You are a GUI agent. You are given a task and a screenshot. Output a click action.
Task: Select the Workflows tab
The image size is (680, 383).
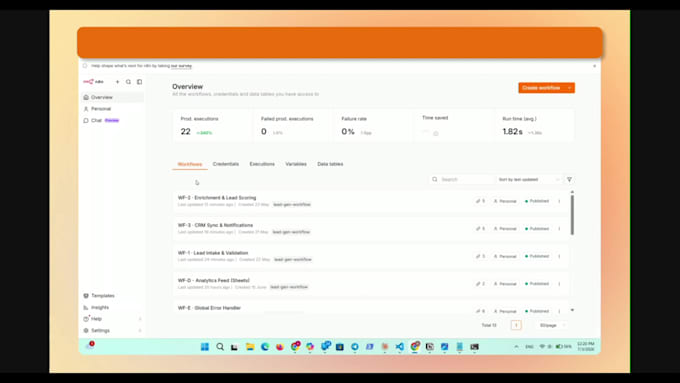[190, 164]
